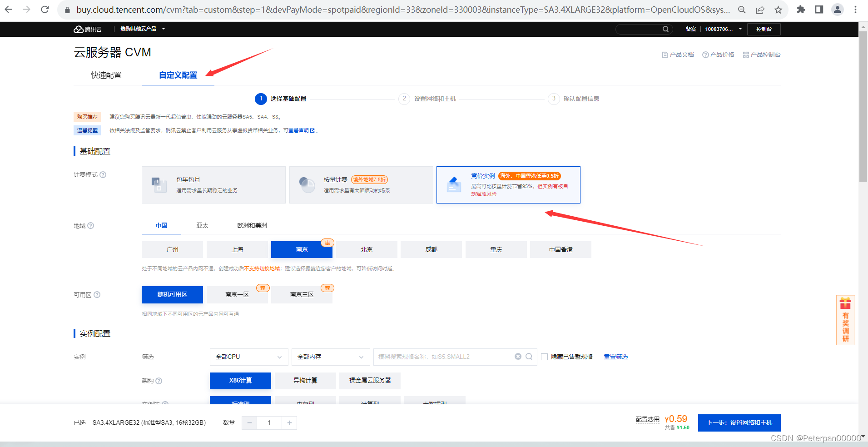Click the quantity number field
This screenshot has height=447, width=868.
269,423
